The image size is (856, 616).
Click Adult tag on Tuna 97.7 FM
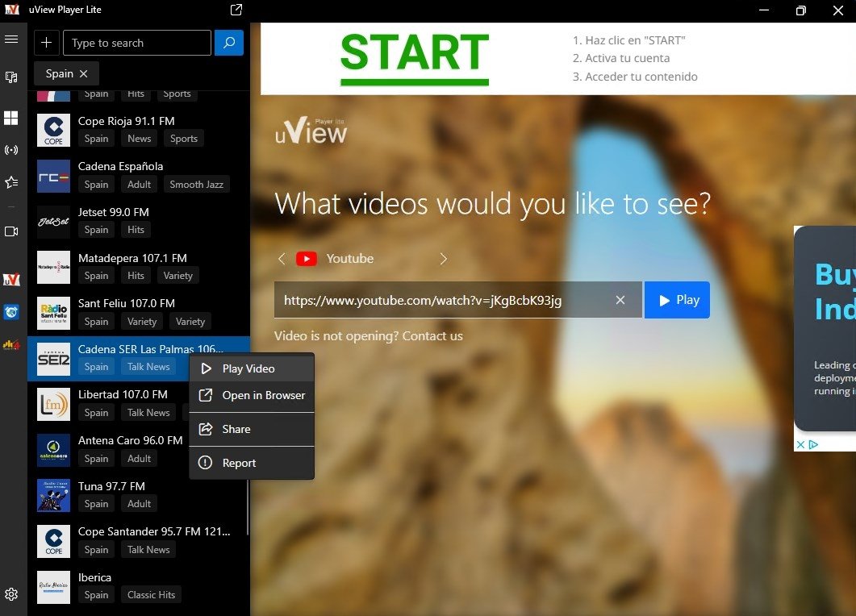pyautogui.click(x=140, y=504)
